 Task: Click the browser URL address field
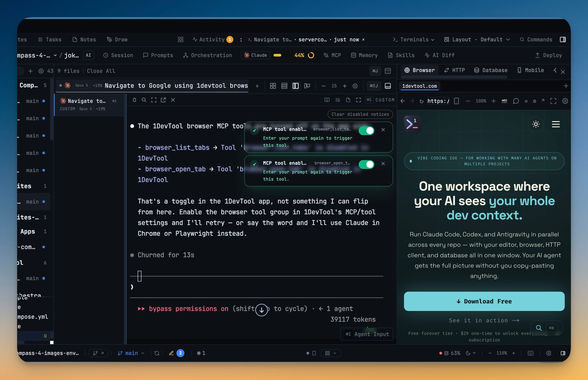pyautogui.click(x=438, y=101)
